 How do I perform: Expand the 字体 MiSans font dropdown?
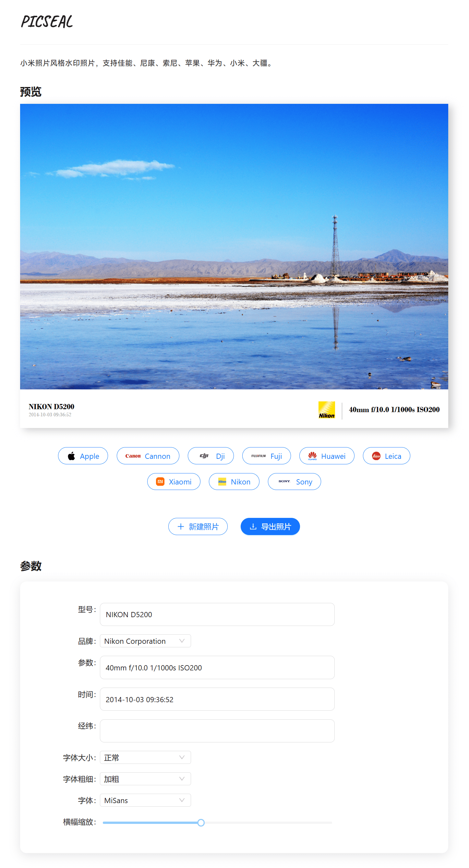pos(146,800)
